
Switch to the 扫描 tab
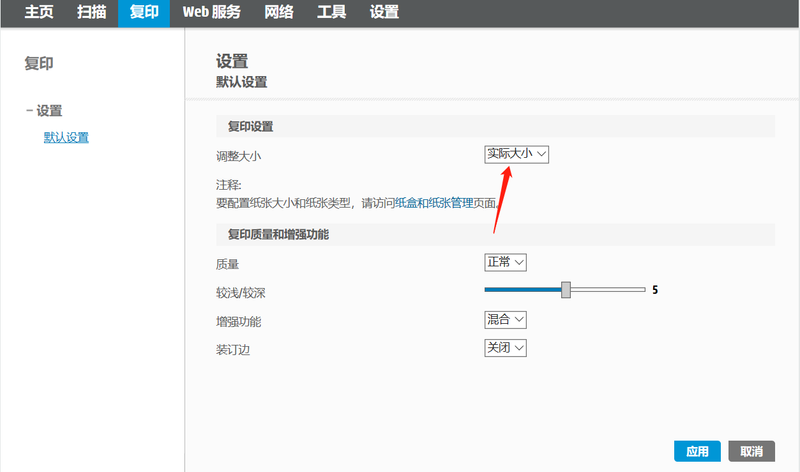point(91,13)
